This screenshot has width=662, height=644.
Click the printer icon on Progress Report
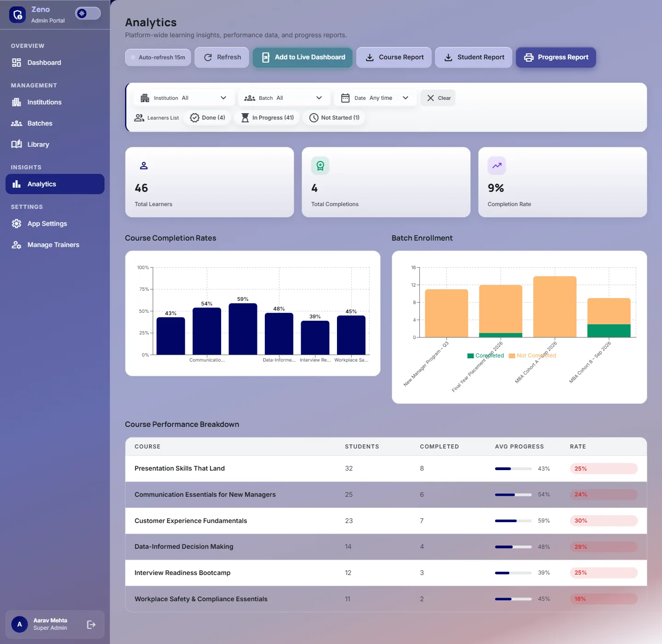click(x=529, y=57)
